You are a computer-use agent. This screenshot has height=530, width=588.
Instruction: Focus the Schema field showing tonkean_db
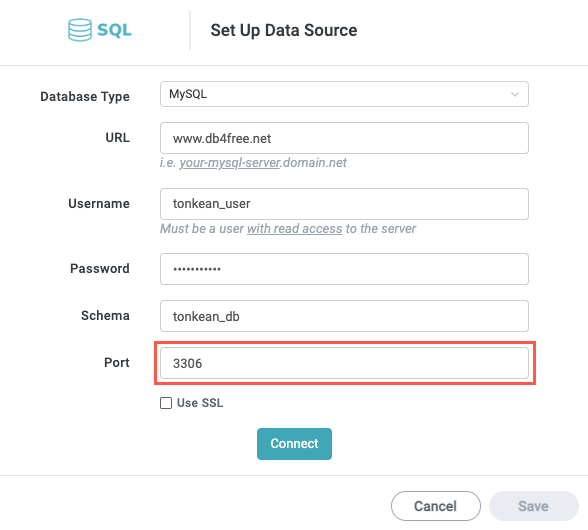(344, 316)
